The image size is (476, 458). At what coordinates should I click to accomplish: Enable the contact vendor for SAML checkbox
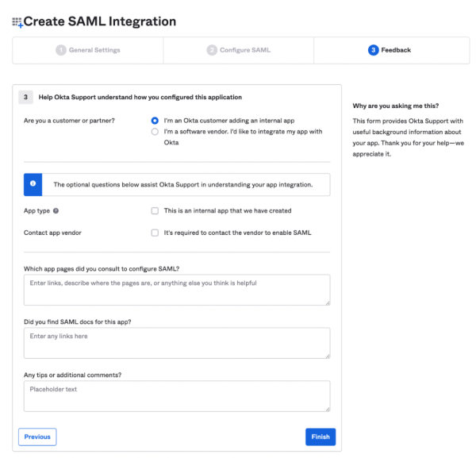tap(155, 233)
